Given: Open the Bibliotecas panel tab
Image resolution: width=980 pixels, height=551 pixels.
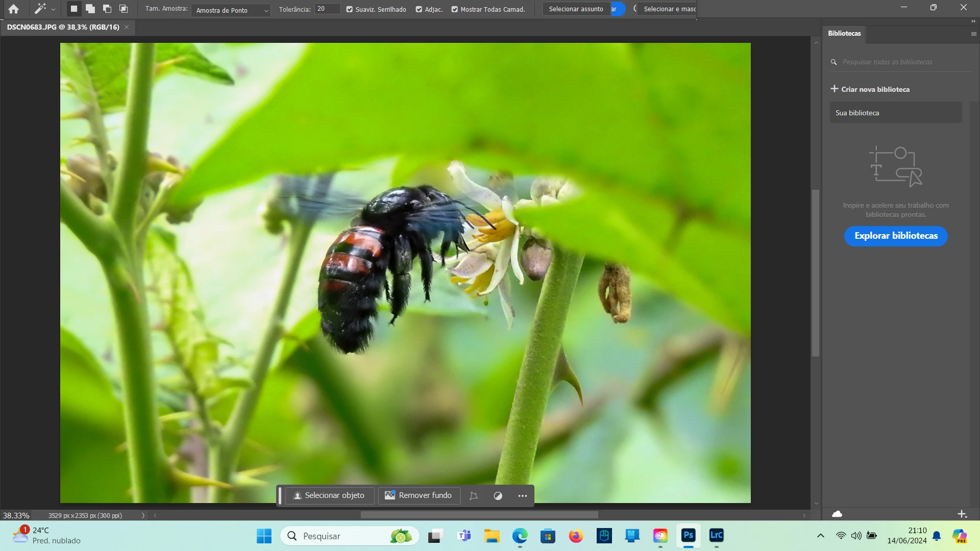Looking at the screenshot, I should click(844, 34).
